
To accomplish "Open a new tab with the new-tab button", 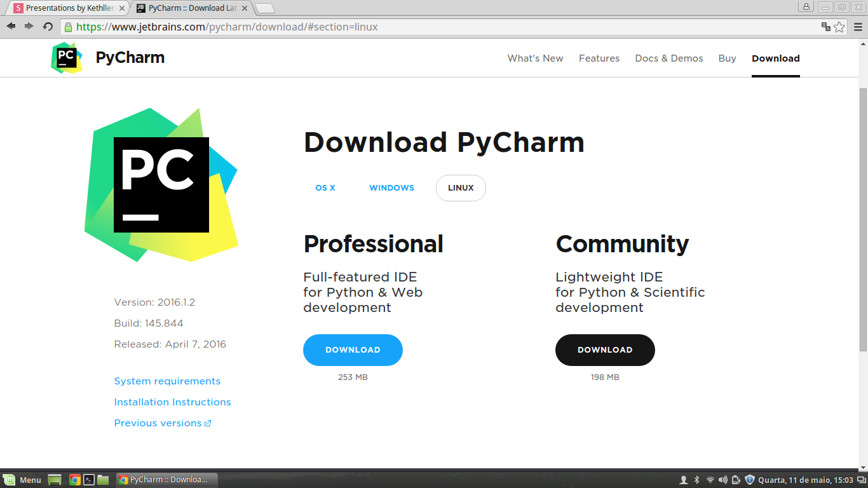I will point(265,8).
